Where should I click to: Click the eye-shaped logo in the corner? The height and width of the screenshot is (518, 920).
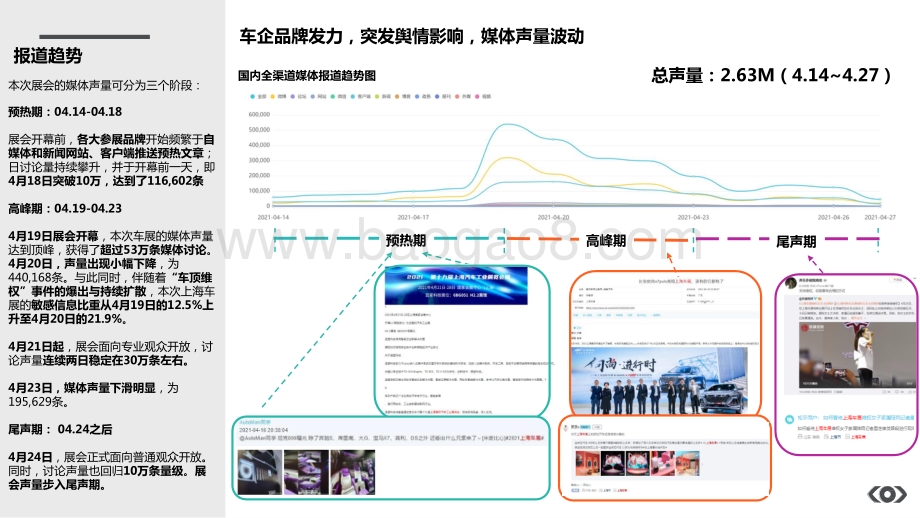[887, 494]
